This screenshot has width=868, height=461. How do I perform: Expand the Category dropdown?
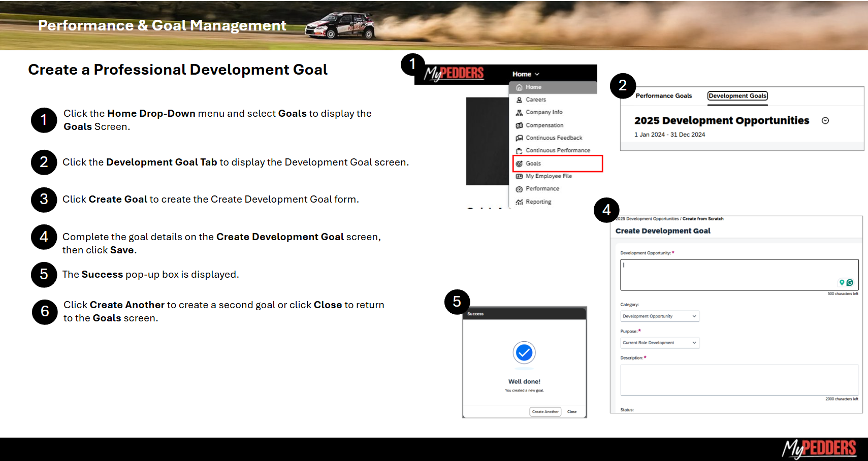pos(659,316)
